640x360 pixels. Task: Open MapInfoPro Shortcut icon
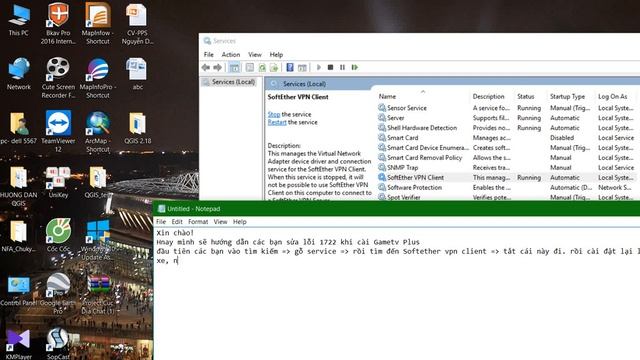98,78
